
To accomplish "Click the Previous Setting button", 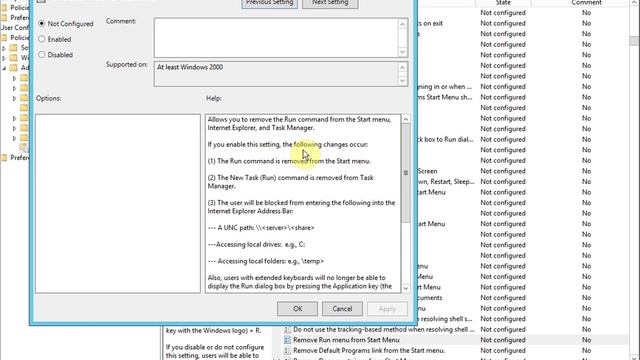I will (x=269, y=3).
